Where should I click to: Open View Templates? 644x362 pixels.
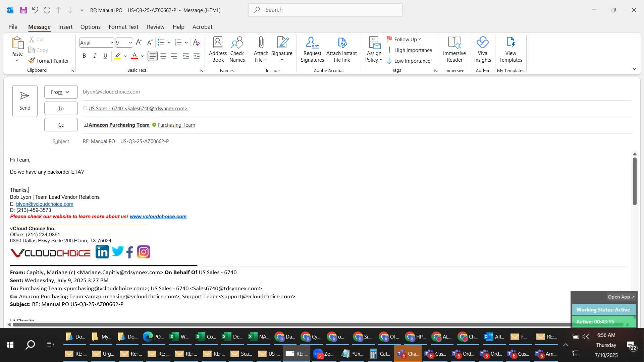pyautogui.click(x=511, y=49)
